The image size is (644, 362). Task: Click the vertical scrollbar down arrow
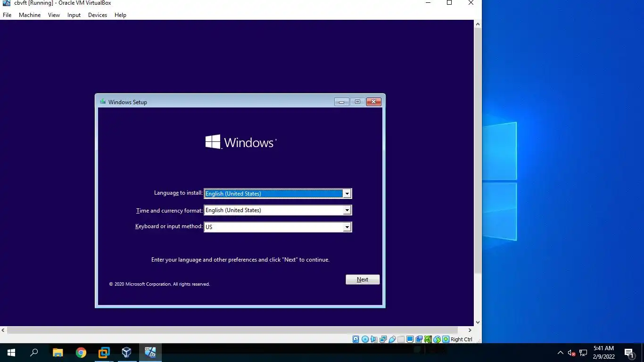(x=478, y=322)
